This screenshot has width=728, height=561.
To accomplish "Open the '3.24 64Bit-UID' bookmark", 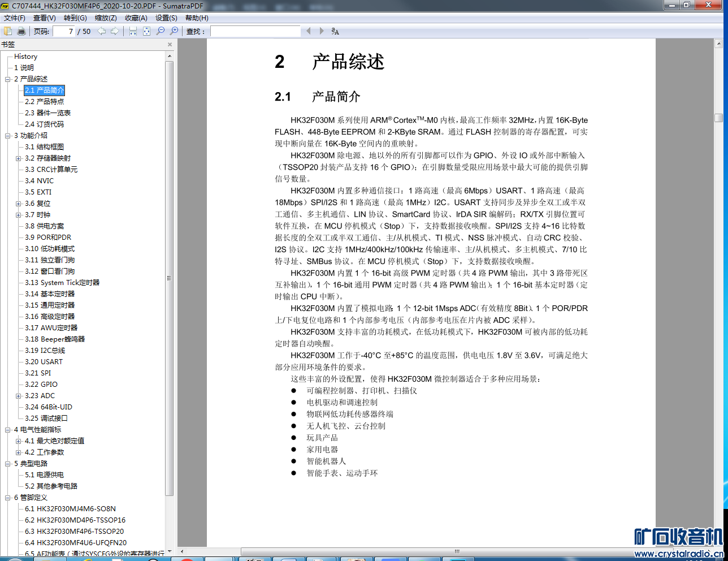I will click(x=49, y=407).
